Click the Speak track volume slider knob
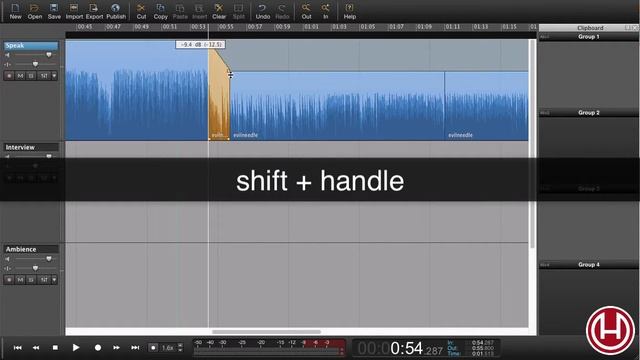The width and height of the screenshot is (640, 360). coord(49,55)
